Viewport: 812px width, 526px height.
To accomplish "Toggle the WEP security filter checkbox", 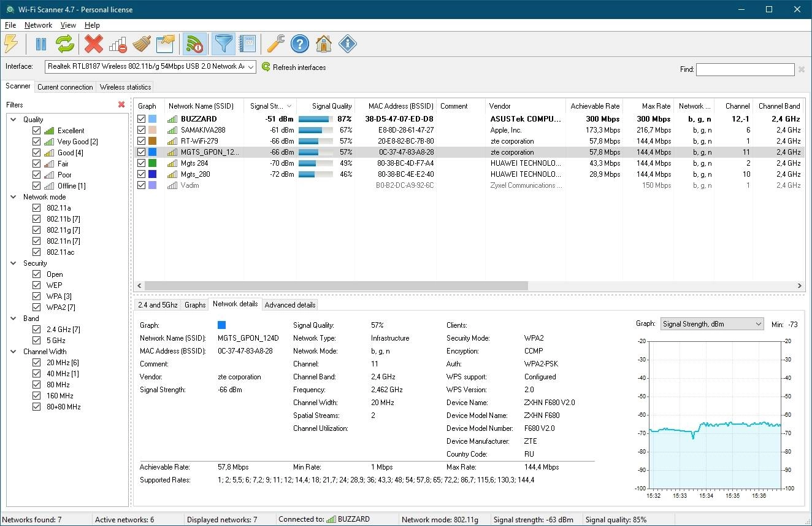I will click(37, 285).
